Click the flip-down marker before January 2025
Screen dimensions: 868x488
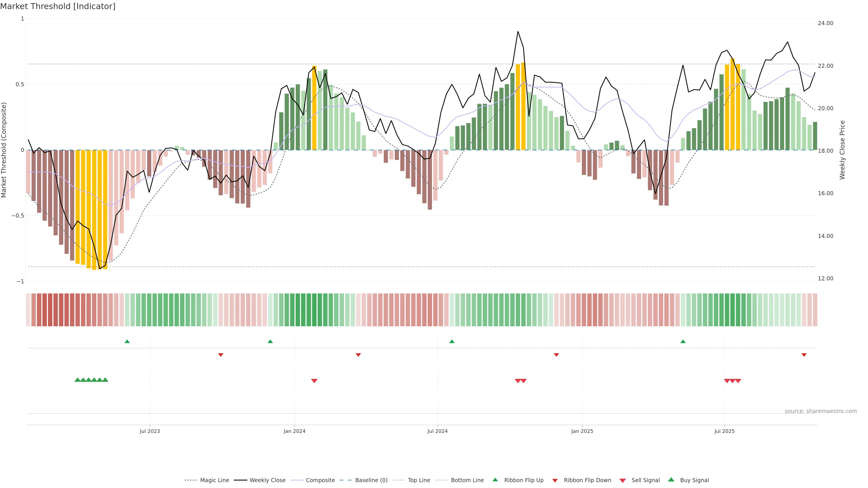[x=556, y=355]
